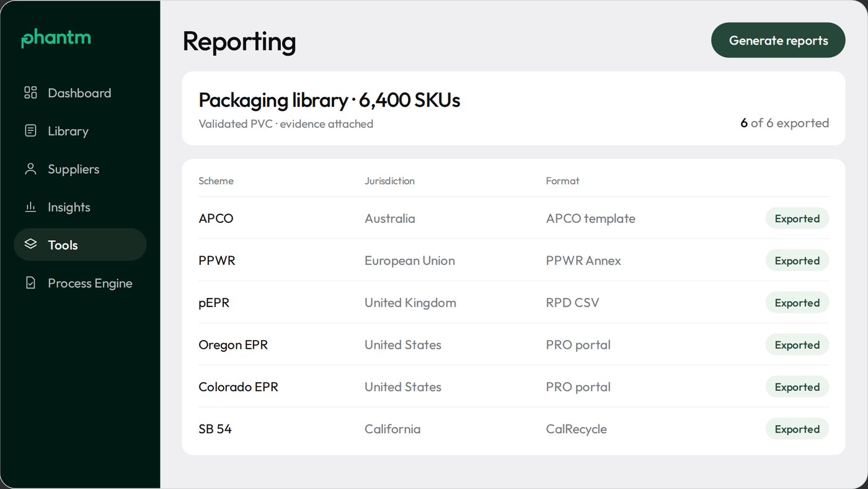
Task: Select the Colorado EPR scheme name
Action: [238, 387]
